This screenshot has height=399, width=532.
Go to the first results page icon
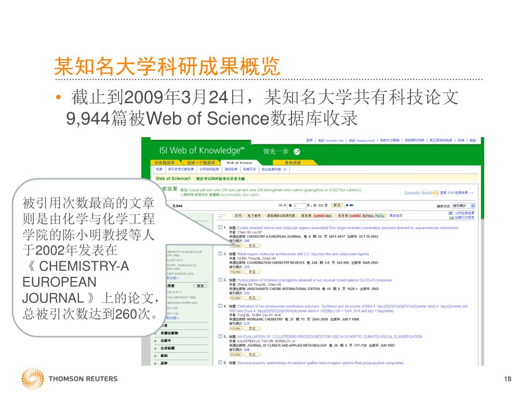[x=280, y=205]
